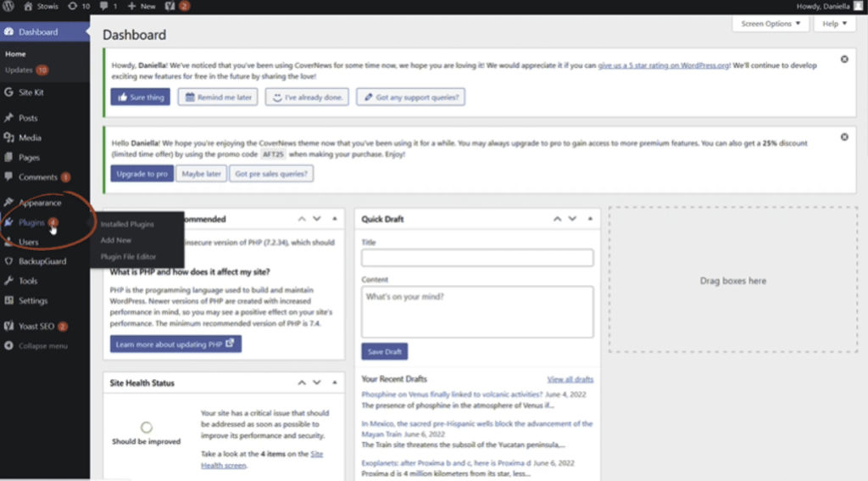868x481 pixels.
Task: Click Remind me later button
Action: [218, 97]
